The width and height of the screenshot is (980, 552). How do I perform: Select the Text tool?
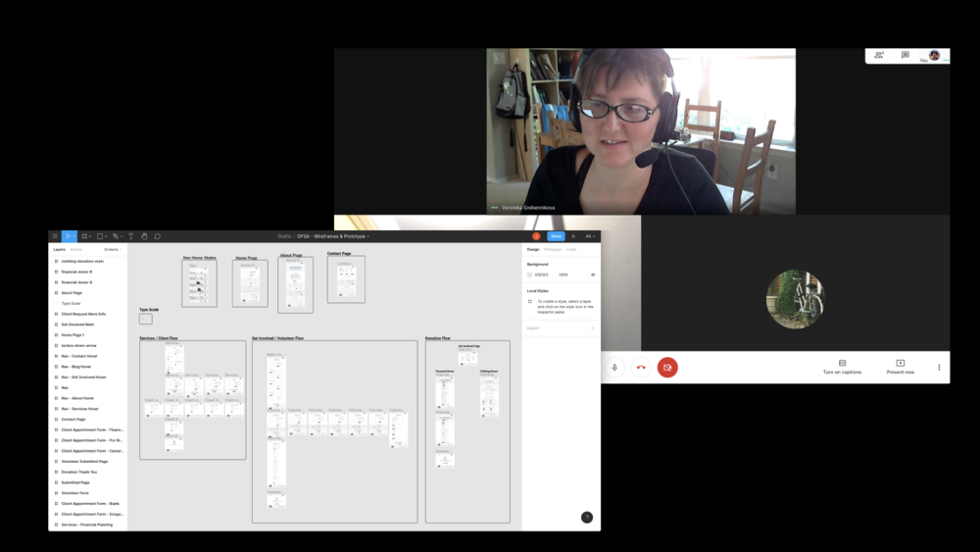pos(130,236)
